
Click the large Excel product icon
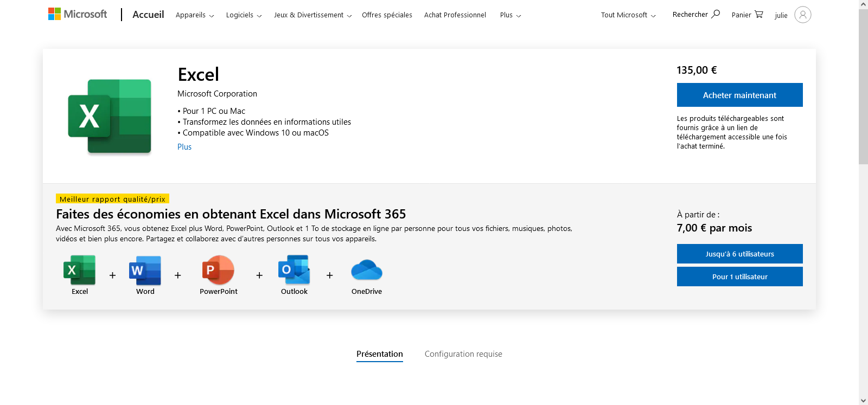click(x=110, y=116)
